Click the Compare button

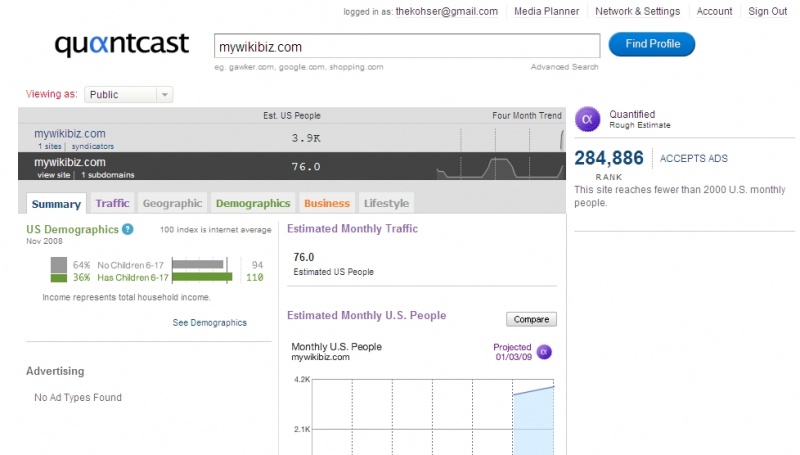[x=531, y=319]
